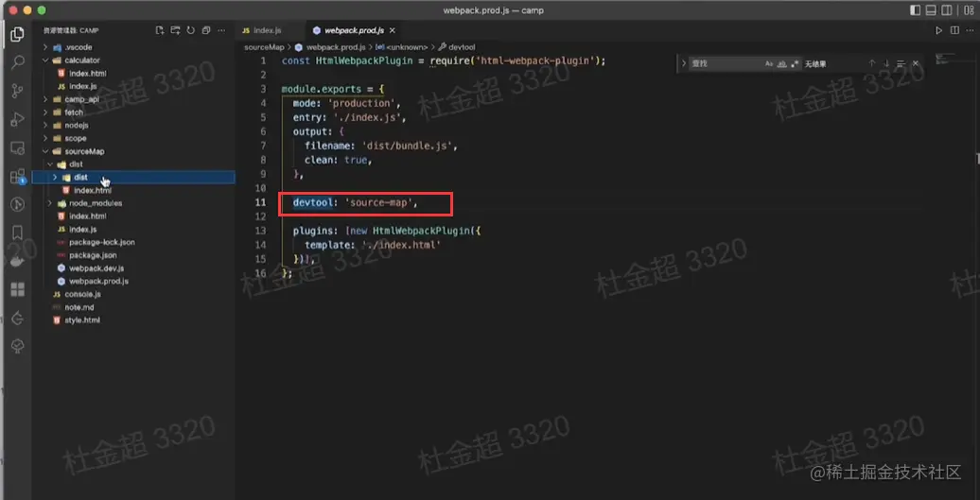Open the Run and Debug view
Screen dimensions: 980x500
click(17, 118)
